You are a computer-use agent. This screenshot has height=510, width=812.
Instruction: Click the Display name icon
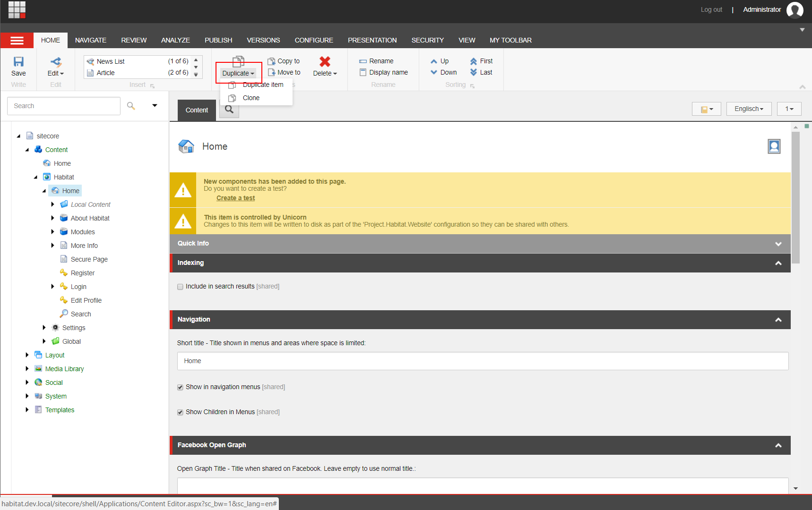pos(363,72)
